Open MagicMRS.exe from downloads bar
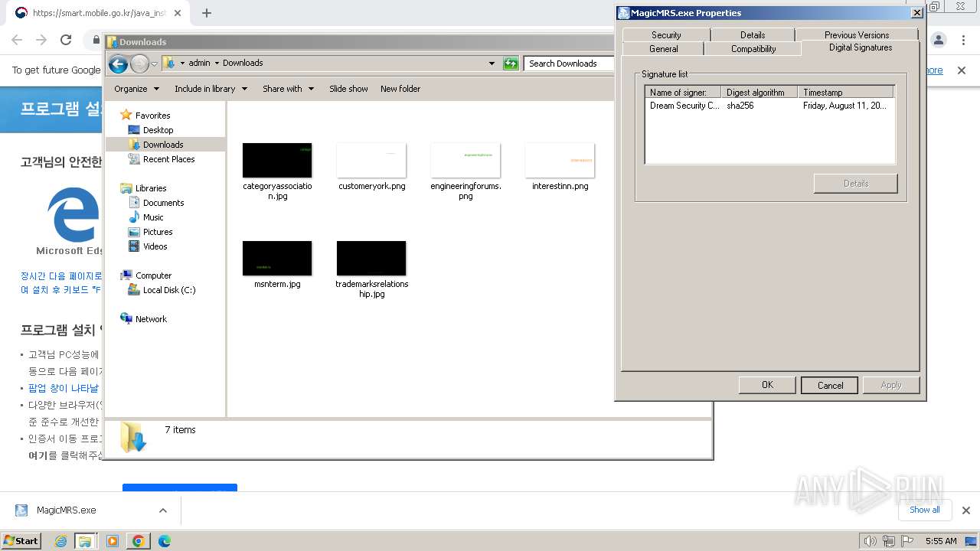 (x=67, y=510)
